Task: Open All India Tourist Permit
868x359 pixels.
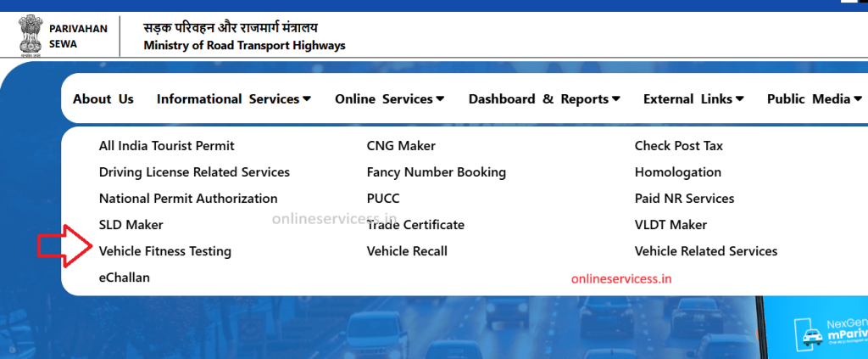Action: 166,146
